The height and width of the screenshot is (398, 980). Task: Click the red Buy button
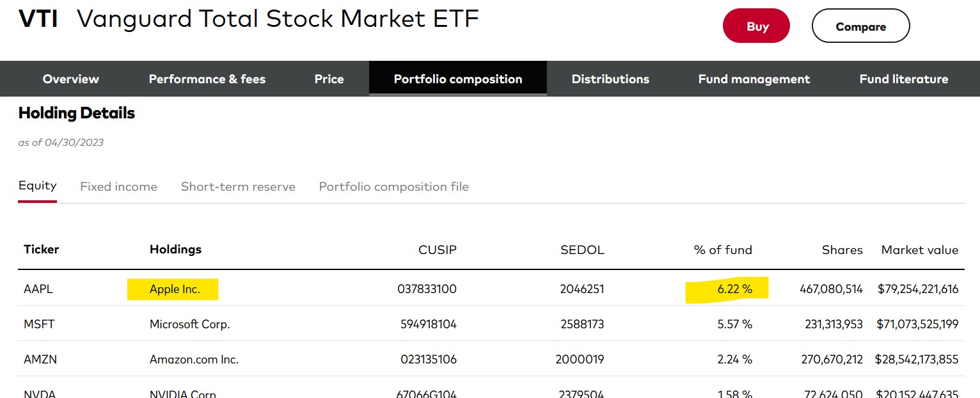[756, 27]
